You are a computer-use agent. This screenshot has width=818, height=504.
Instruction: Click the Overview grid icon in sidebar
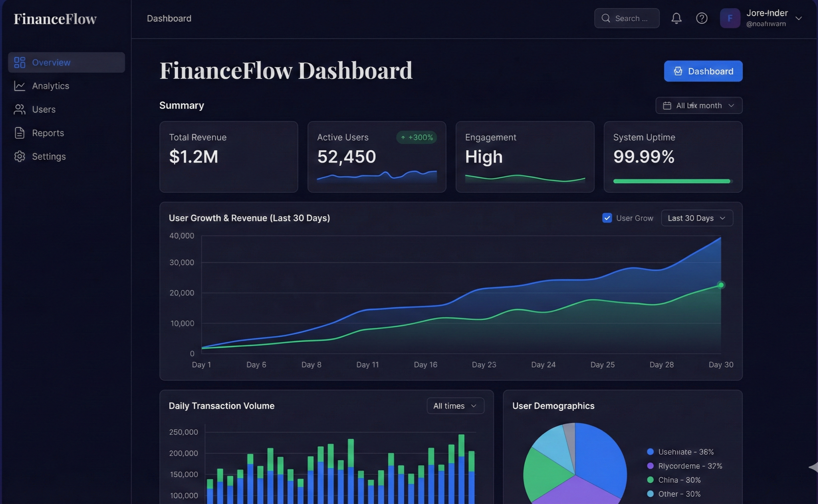(20, 62)
